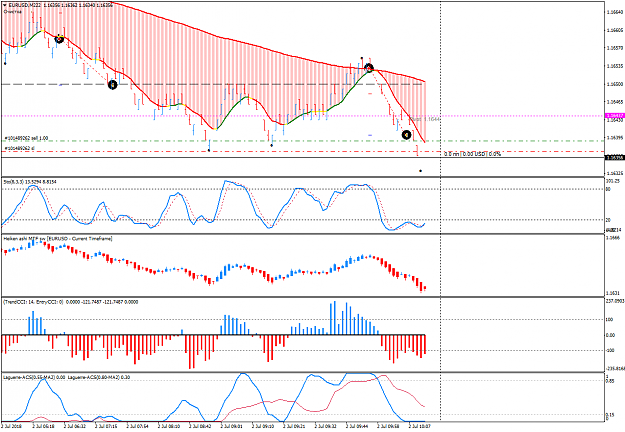Click the '2 Jul 2018' time axis label
Image resolution: width=625 pixels, height=432 pixels.
click(14, 426)
